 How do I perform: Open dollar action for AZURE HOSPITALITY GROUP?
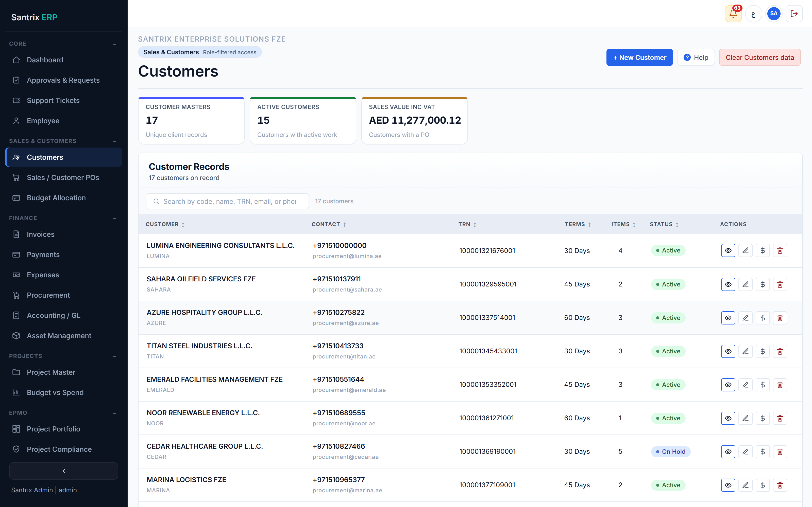click(762, 318)
